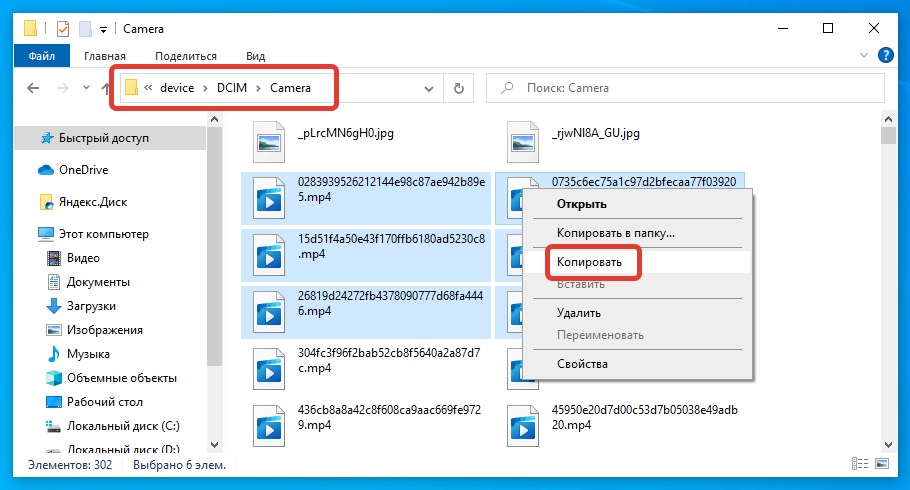Click the Refresh button next to address bar

tap(459, 88)
